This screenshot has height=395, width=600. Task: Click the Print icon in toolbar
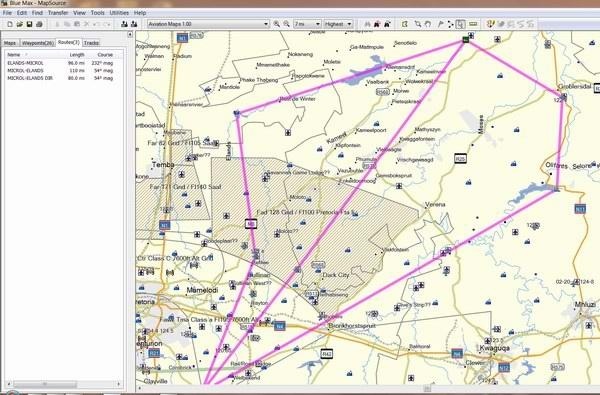point(39,24)
